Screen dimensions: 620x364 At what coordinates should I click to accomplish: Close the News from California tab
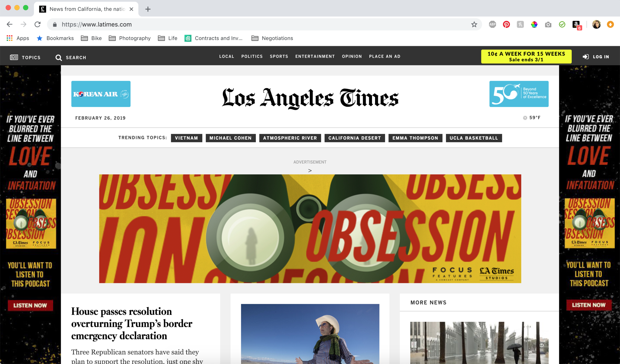(x=131, y=9)
